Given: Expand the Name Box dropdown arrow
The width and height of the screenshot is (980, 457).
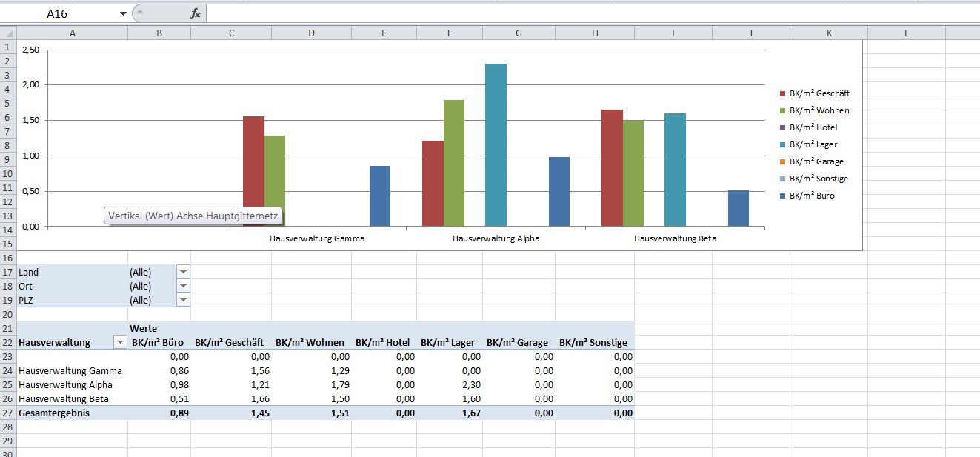Looking at the screenshot, I should (x=123, y=14).
